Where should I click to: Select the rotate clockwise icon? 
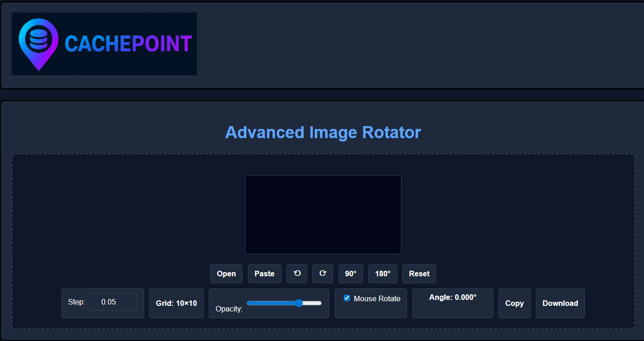pyautogui.click(x=322, y=274)
